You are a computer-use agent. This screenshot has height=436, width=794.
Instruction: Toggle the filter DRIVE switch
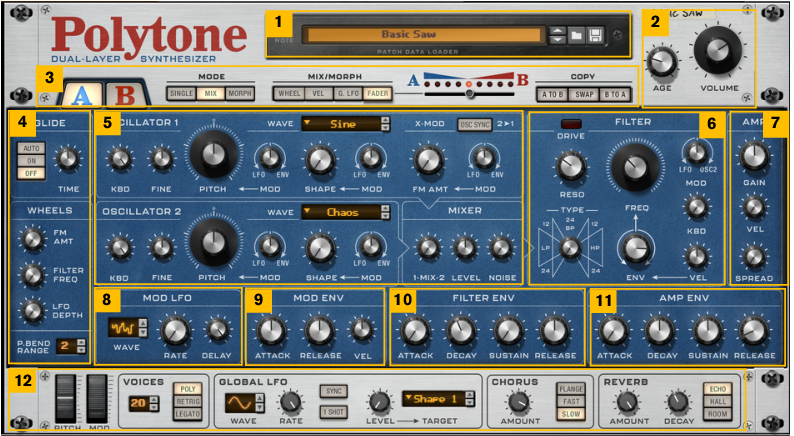pyautogui.click(x=572, y=124)
